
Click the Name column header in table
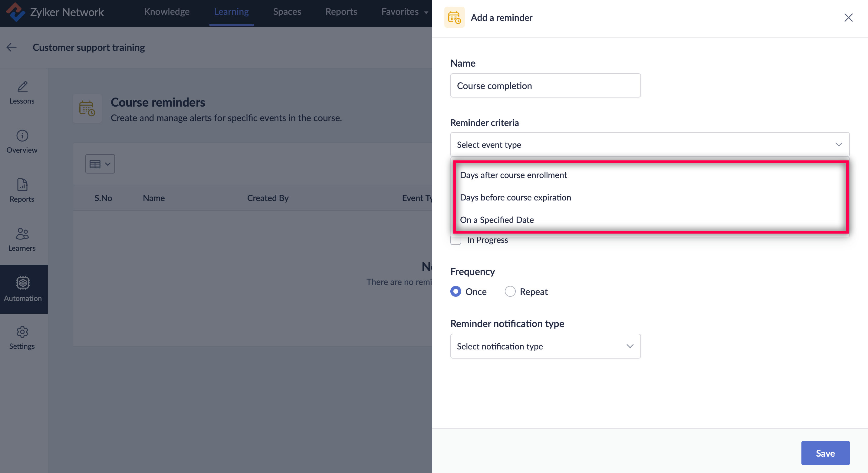pos(154,198)
